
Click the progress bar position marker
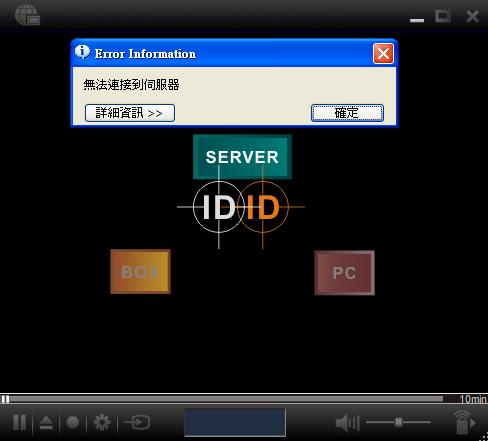point(5,399)
